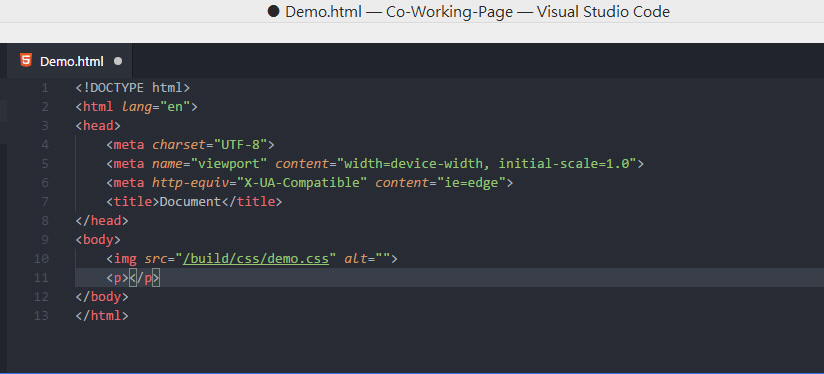Click line number 5 in the gutter
This screenshot has height=374, width=824.
(x=45, y=164)
